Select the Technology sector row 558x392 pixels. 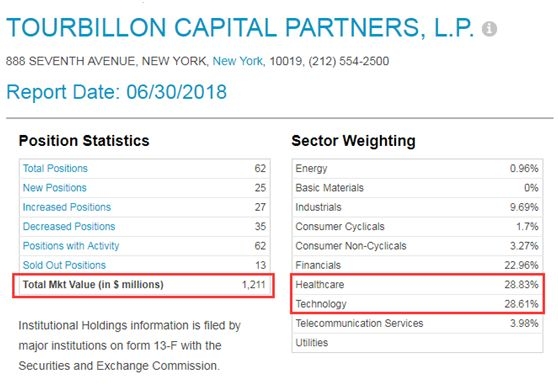[x=417, y=304]
